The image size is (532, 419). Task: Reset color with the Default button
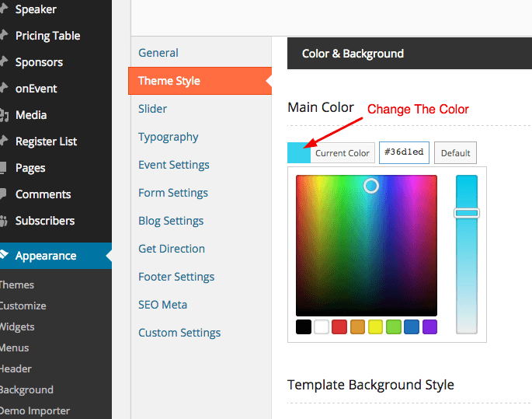point(455,153)
